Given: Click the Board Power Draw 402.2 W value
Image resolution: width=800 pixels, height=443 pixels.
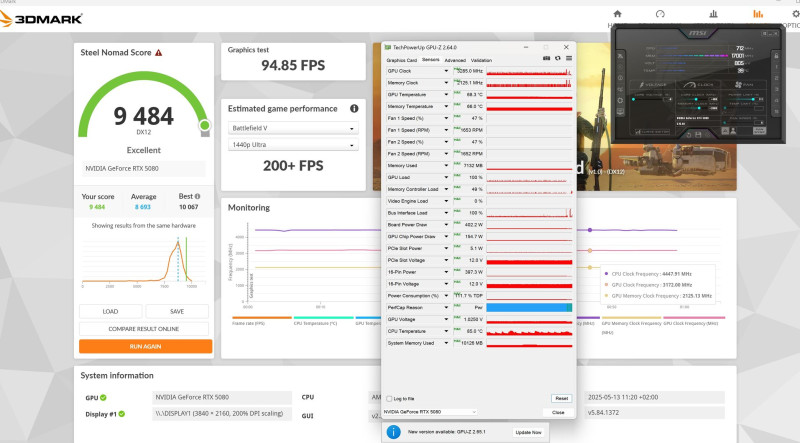Looking at the screenshot, I should (x=473, y=225).
